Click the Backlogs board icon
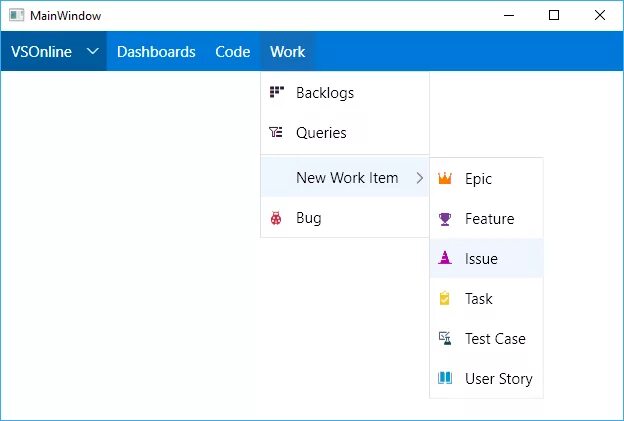Screen dimensions: 624x421 [276, 93]
